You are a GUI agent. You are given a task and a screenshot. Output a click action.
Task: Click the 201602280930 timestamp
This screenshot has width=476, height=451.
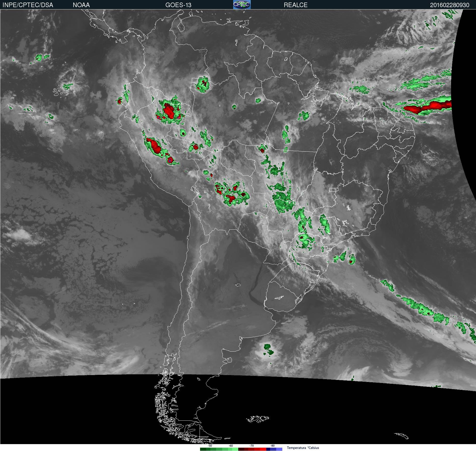450,5
